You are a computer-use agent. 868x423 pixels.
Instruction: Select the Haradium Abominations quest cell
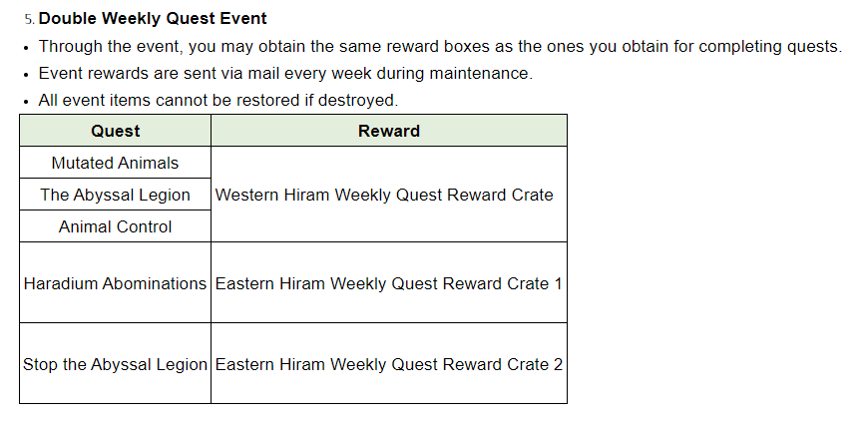(115, 283)
